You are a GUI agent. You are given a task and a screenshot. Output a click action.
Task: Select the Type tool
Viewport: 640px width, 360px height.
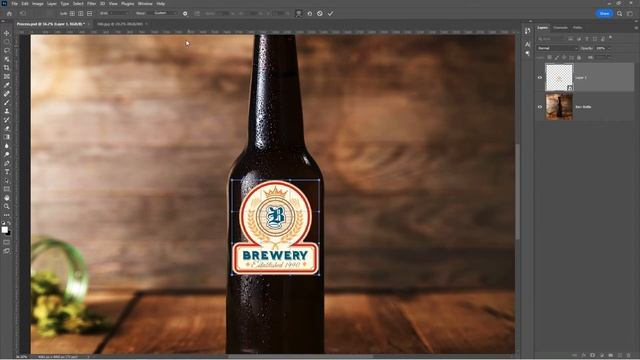click(x=7, y=172)
